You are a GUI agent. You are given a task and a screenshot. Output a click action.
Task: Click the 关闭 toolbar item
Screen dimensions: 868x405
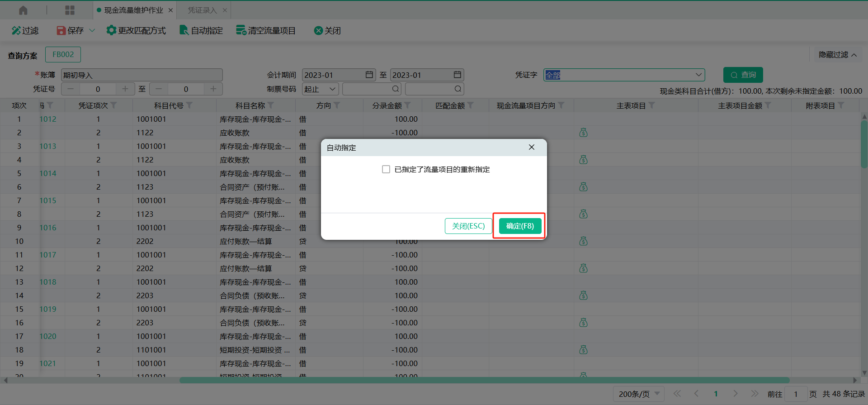pos(327,30)
